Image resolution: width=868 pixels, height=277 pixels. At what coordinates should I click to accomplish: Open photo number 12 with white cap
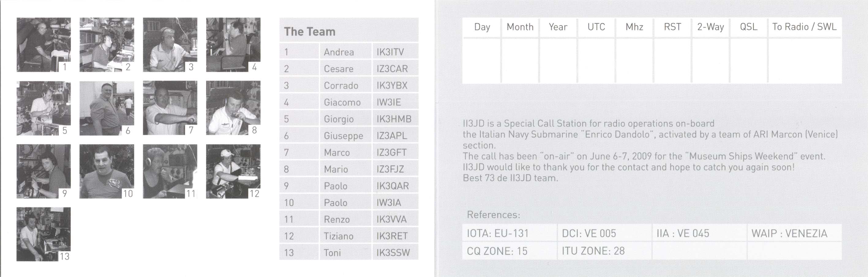233,171
